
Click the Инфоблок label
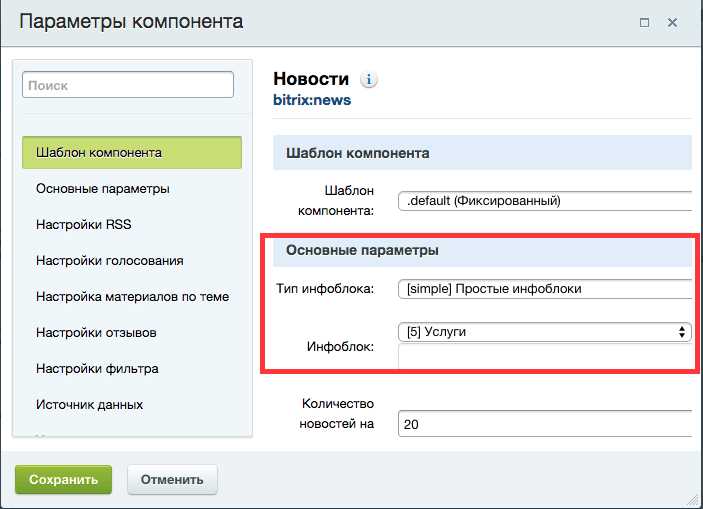pos(340,347)
